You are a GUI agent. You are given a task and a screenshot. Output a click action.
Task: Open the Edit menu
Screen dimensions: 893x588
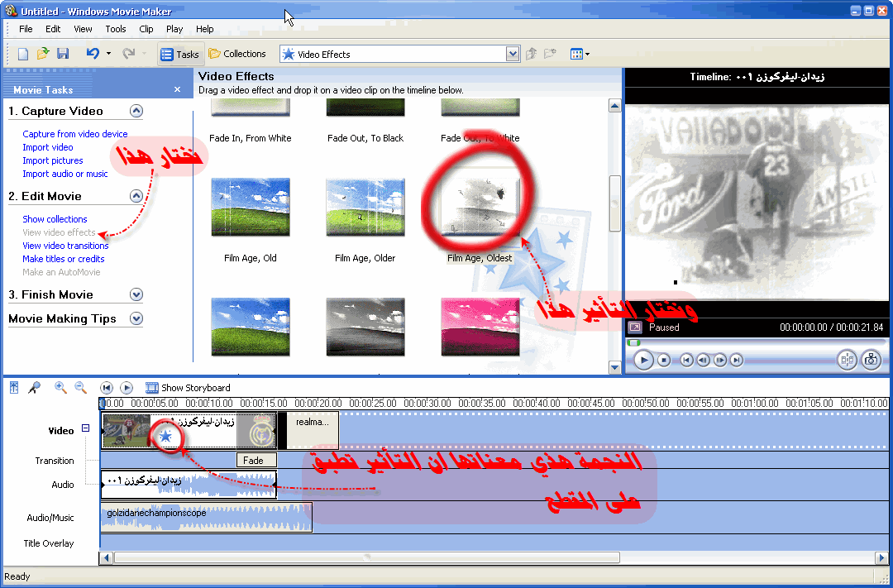click(53, 29)
